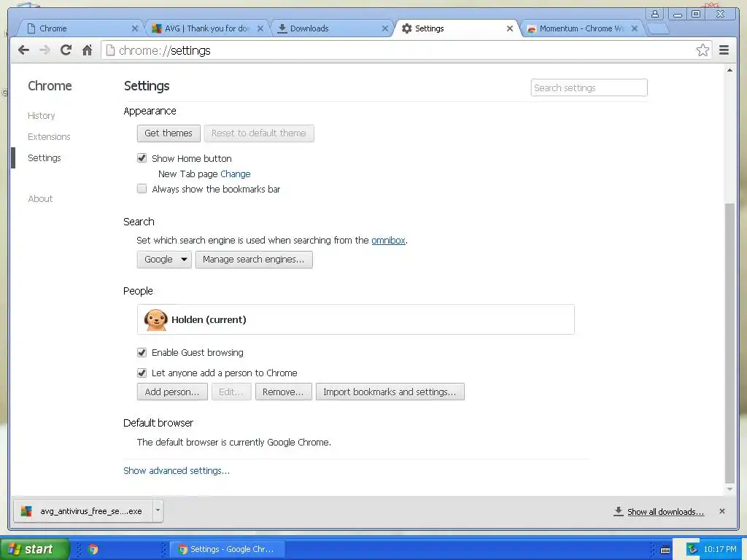Click the scrollbar up arrow

click(729, 71)
